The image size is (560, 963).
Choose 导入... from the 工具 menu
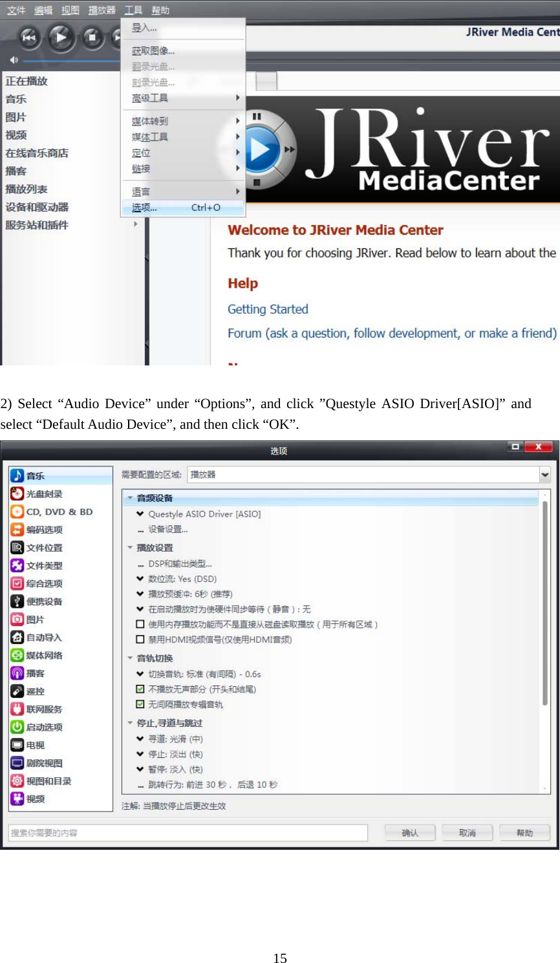(x=182, y=28)
